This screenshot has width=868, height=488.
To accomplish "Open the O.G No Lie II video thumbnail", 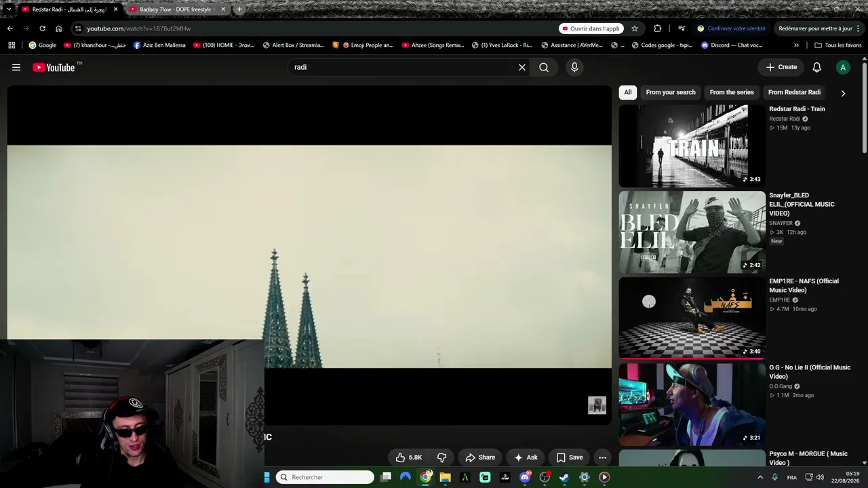I will (692, 405).
